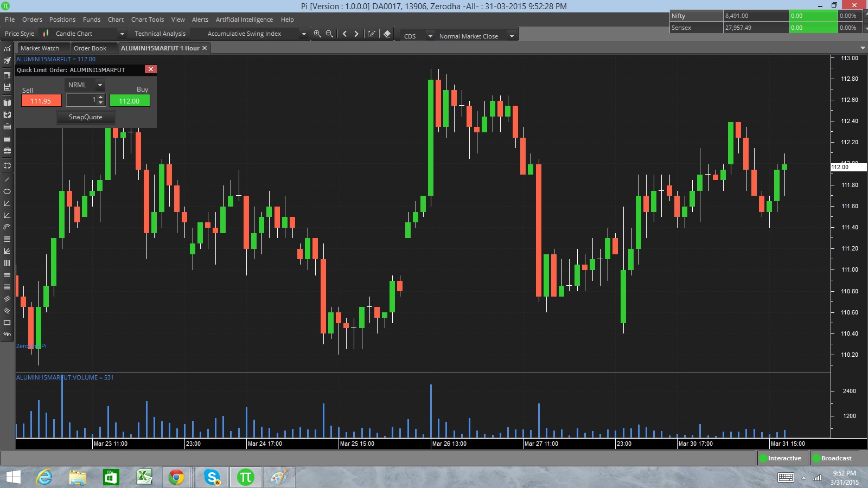This screenshot has height=488, width=868.
Task: Click the 112.00 current price marker on scale
Action: [x=848, y=167]
